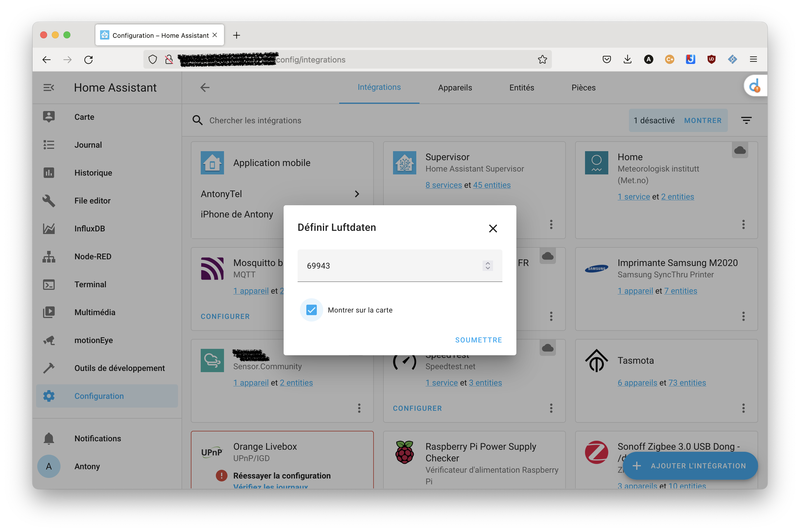Open the File editor wrench icon
800x532 pixels.
(x=49, y=201)
